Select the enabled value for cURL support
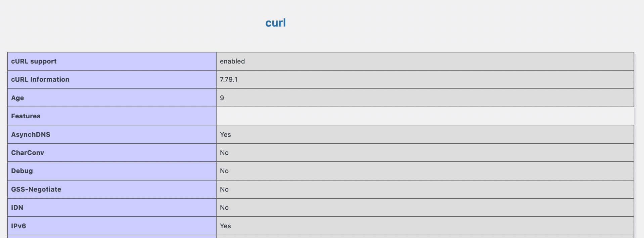Viewport: 644px width, 238px height. (x=232, y=61)
